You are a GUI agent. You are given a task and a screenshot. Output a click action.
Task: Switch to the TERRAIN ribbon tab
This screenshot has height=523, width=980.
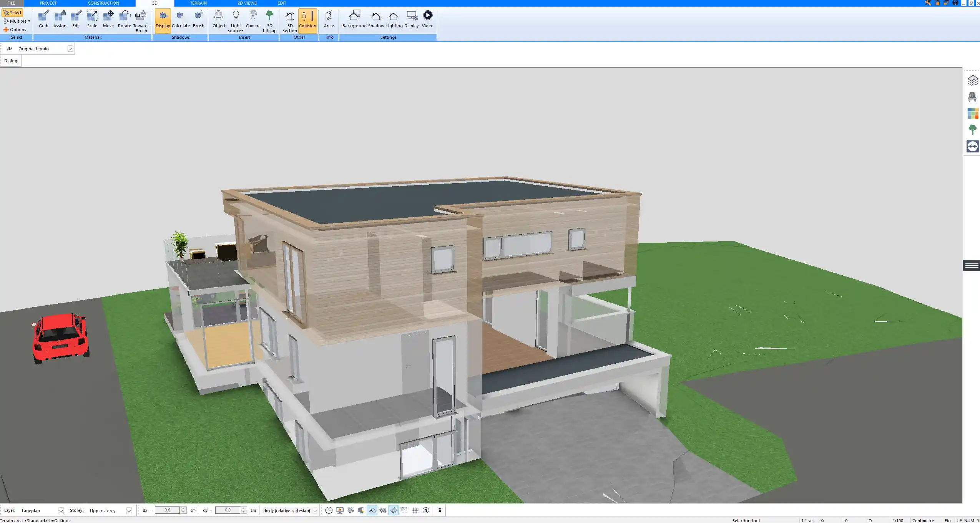198,3
